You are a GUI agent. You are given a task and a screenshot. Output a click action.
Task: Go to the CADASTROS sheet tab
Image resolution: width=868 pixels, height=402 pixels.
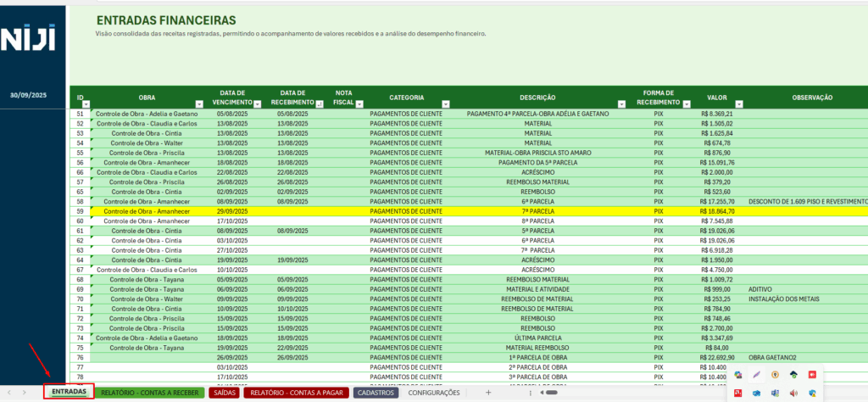pyautogui.click(x=375, y=393)
